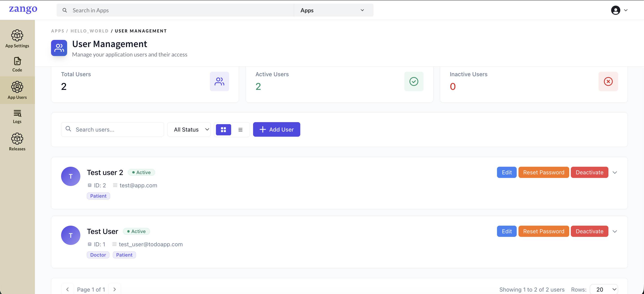Click Patient tag on Test User ID 1
This screenshot has width=644, height=294.
124,255
